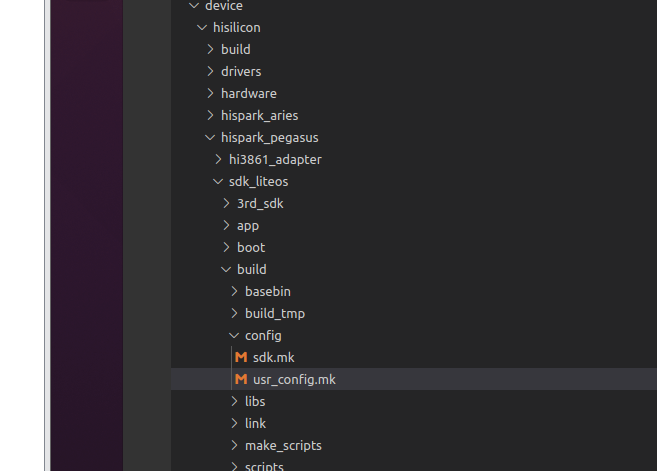The width and height of the screenshot is (657, 471).
Task: Collapse the hisilicon folder chevron
Action: [x=202, y=28]
